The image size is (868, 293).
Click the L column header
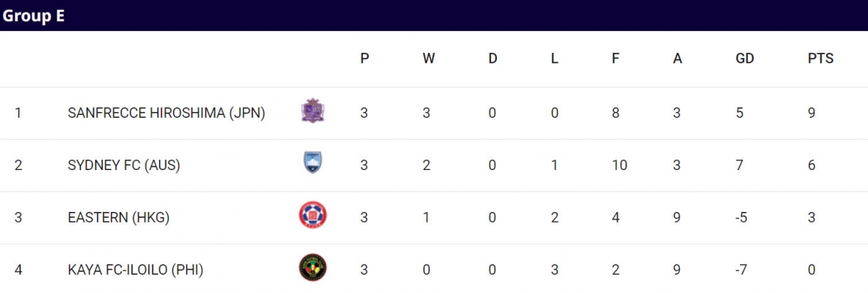pos(554,59)
